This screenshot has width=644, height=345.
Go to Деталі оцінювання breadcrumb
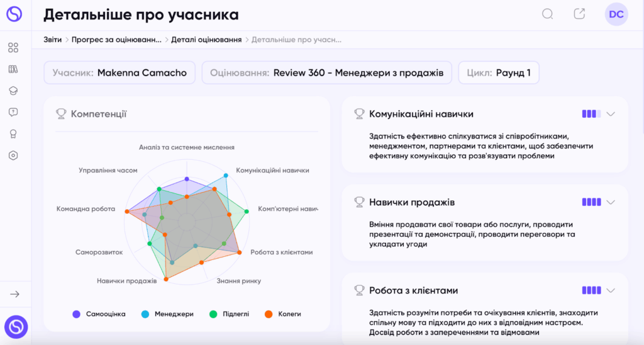click(206, 40)
